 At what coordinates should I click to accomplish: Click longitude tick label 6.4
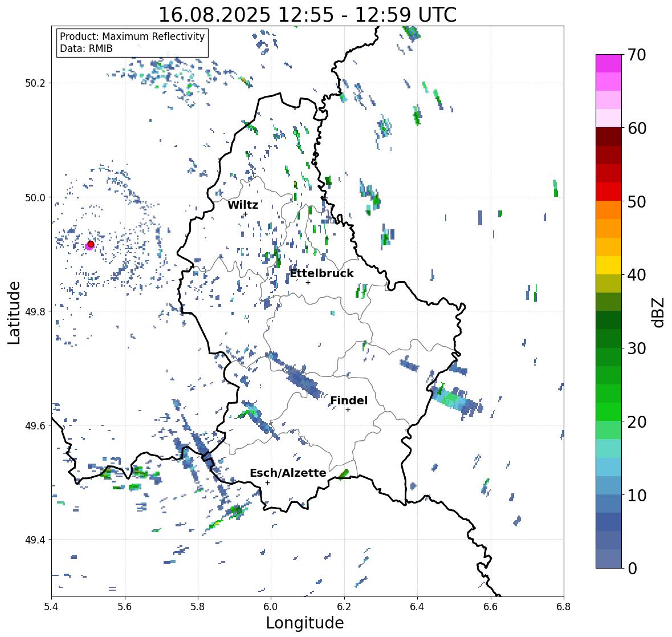tap(417, 606)
